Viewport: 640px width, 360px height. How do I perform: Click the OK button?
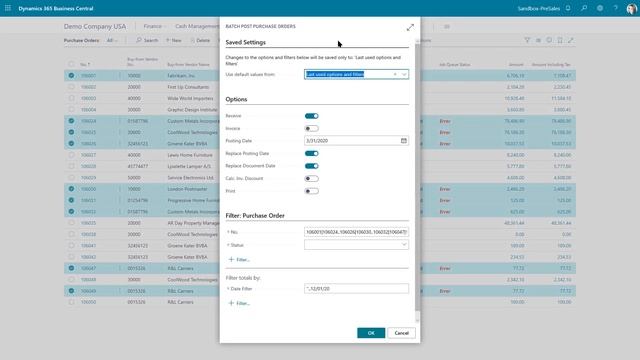click(371, 333)
